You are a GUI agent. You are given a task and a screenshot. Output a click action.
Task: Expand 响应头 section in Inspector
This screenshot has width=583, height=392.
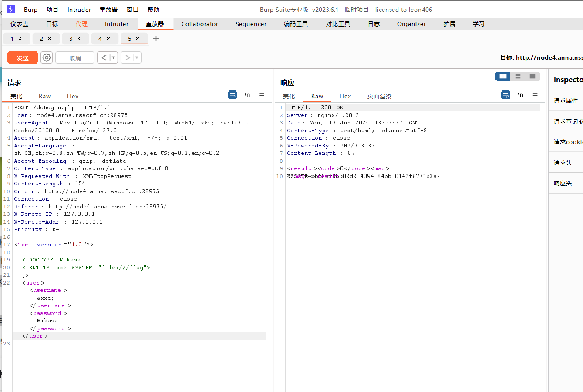coord(566,183)
